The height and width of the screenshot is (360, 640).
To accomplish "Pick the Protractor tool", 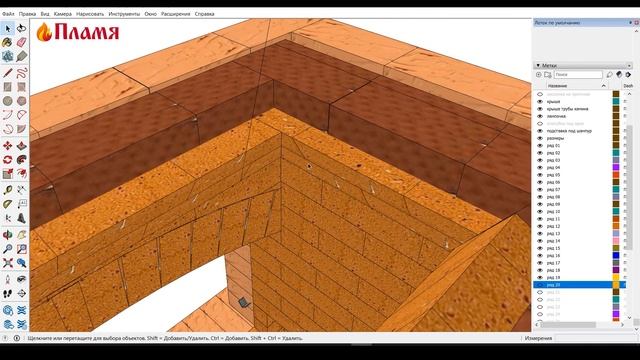I will click(8, 204).
